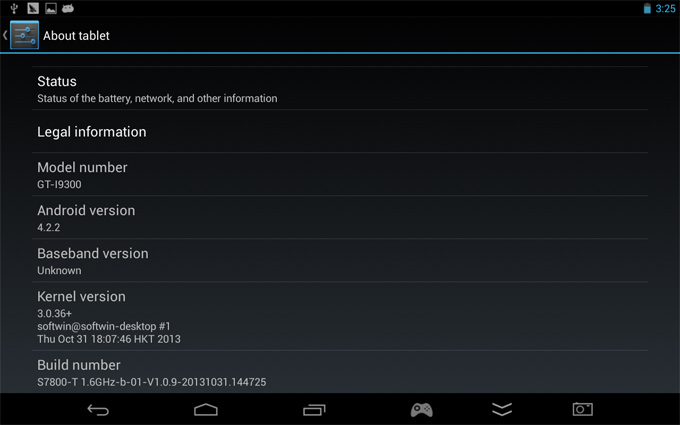680x425 pixels.
Task: Tap the Baseband version row
Action: point(340,260)
